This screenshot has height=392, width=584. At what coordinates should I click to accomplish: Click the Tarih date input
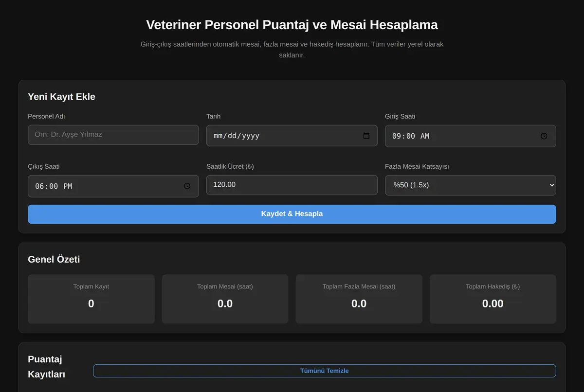[x=292, y=136]
